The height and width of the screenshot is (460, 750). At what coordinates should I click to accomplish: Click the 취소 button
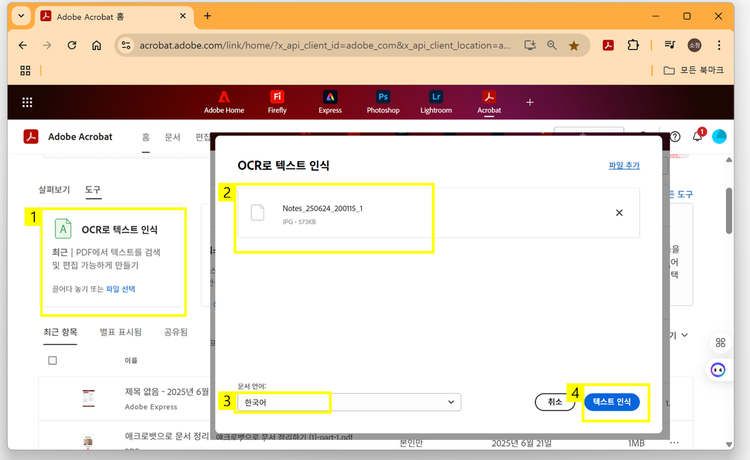coord(555,402)
